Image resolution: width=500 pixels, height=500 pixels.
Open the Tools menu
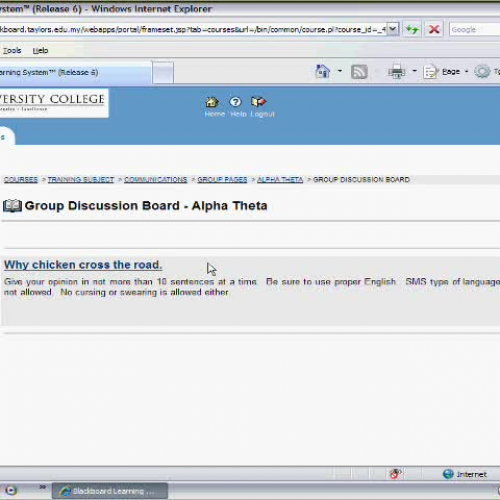click(12, 50)
